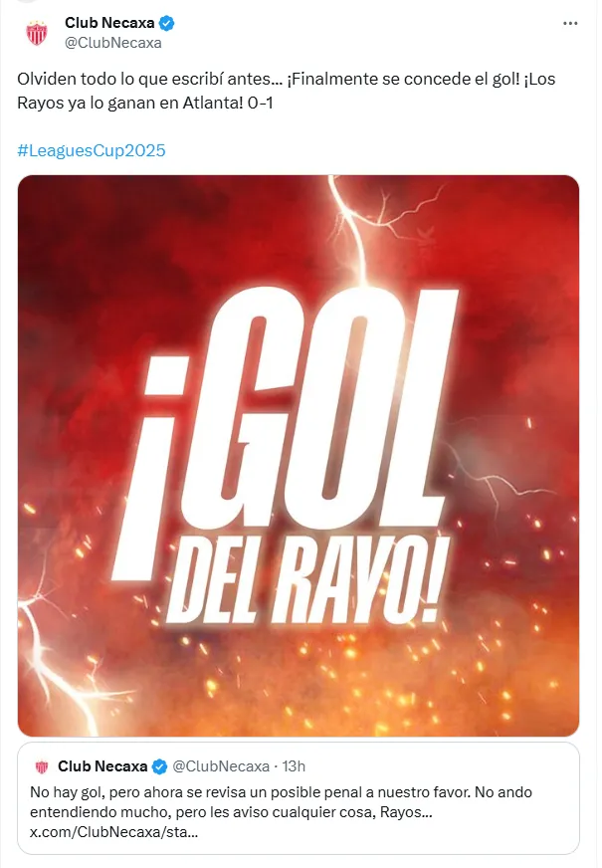This screenshot has height=868, width=602.
Task: Click the small Necaxa logo in quoted tweet
Action: (42, 766)
